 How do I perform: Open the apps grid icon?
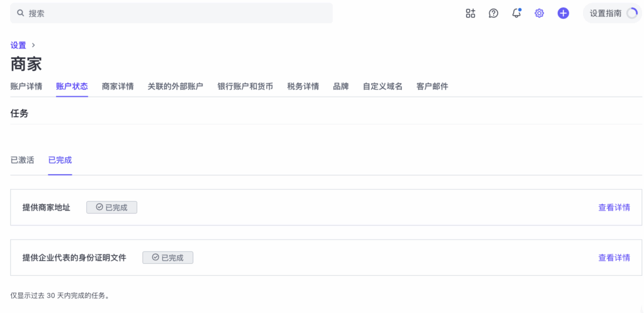[470, 13]
